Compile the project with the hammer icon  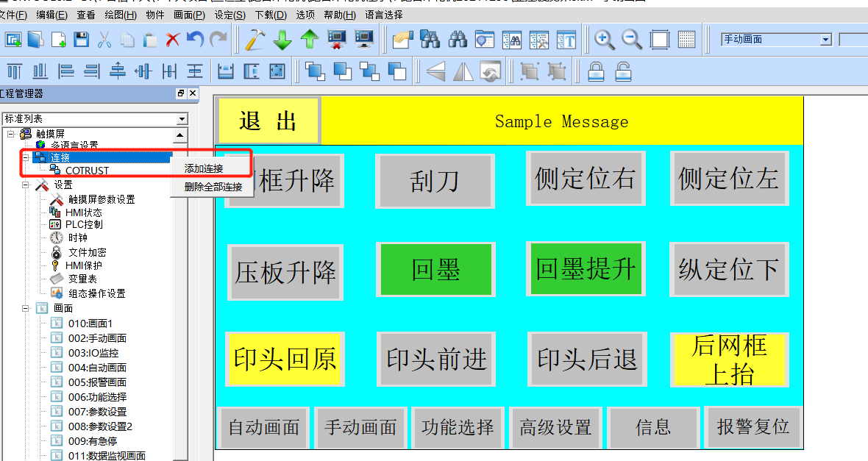coord(255,40)
